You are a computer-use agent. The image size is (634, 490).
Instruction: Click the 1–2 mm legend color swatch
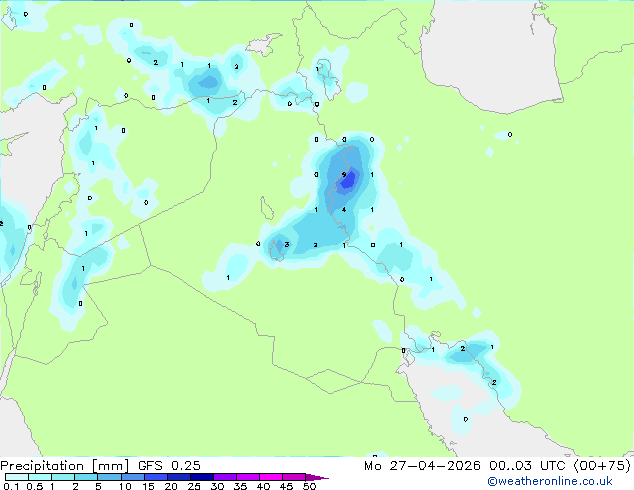(x=63, y=477)
